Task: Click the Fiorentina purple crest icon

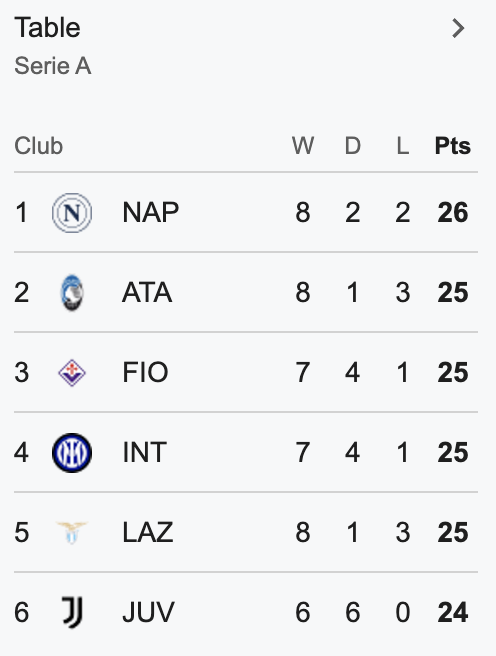Action: point(72,372)
